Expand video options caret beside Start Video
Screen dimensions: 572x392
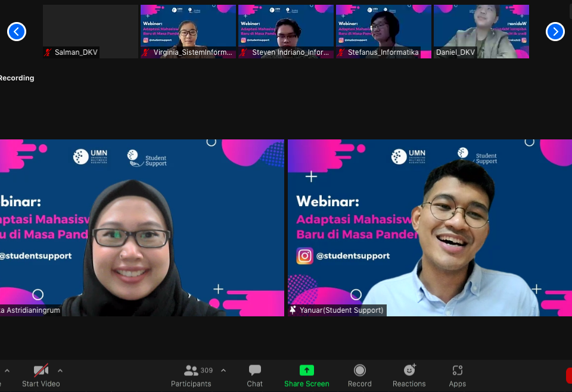point(60,371)
